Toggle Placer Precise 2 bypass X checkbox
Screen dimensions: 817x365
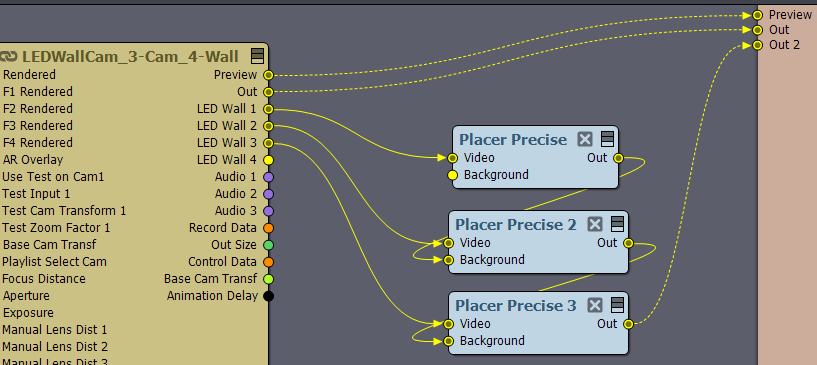click(595, 224)
